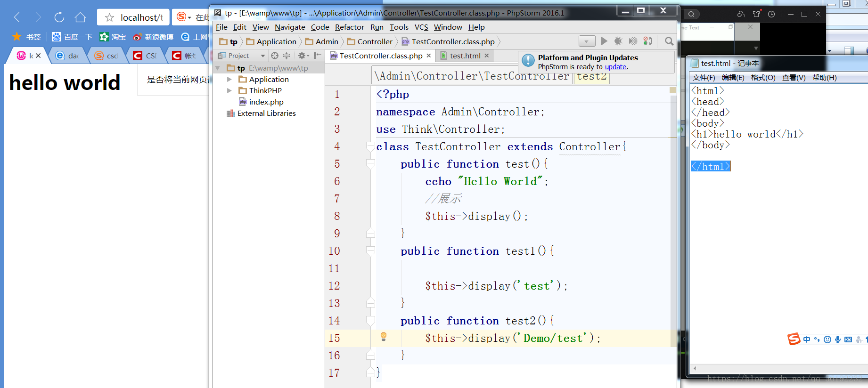Click Application breadcrumb in navigation bar
The image size is (868, 388).
[271, 41]
